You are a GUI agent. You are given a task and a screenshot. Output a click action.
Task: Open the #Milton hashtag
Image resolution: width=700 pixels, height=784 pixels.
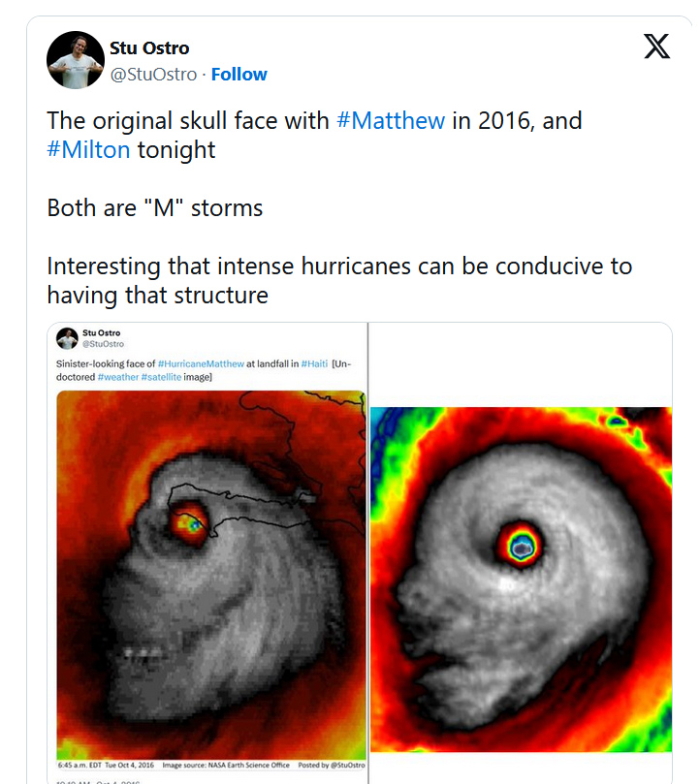tap(88, 149)
